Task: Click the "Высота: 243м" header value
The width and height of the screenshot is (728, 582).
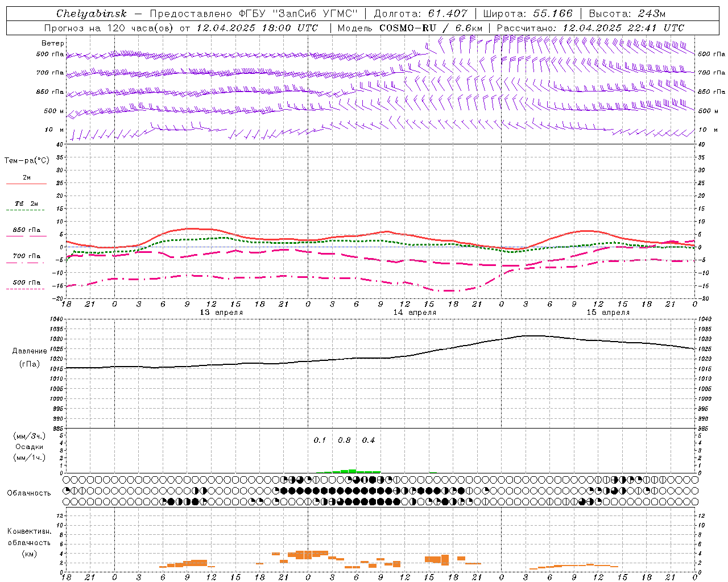Action: pos(627,14)
